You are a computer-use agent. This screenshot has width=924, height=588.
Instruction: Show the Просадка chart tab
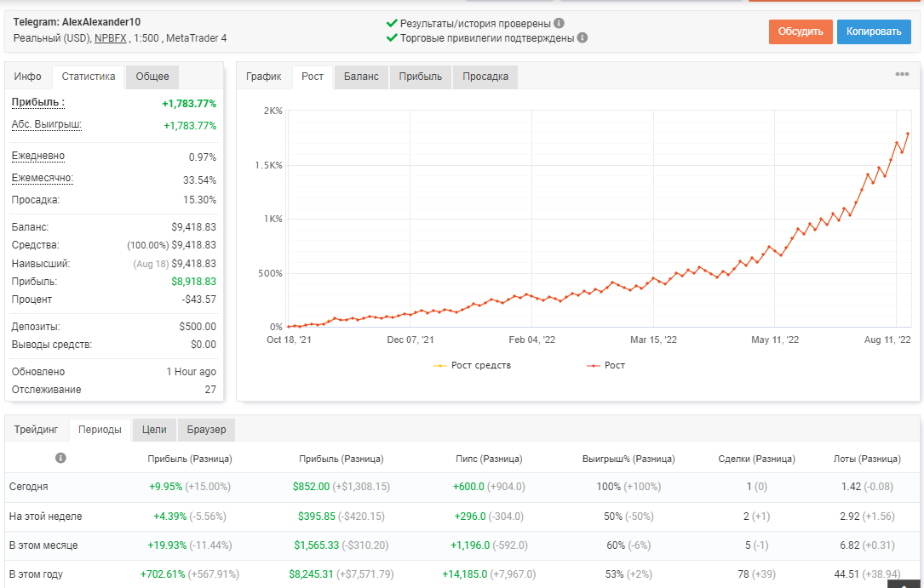(x=485, y=77)
